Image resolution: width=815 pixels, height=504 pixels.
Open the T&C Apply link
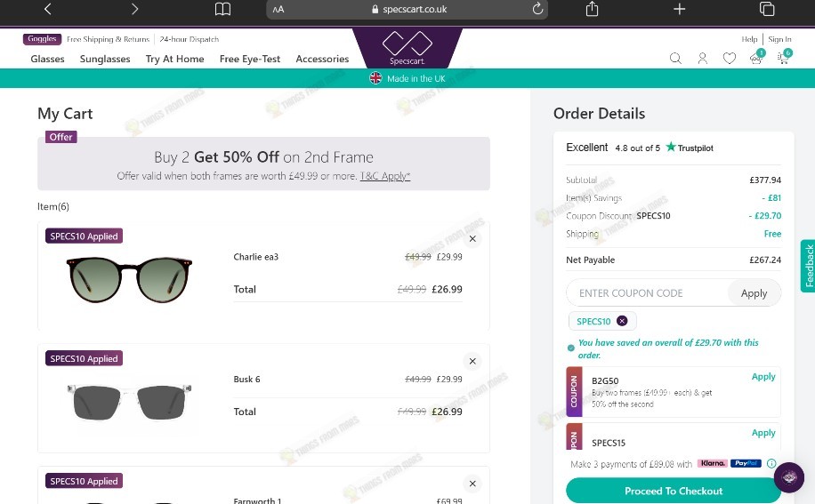click(x=385, y=176)
